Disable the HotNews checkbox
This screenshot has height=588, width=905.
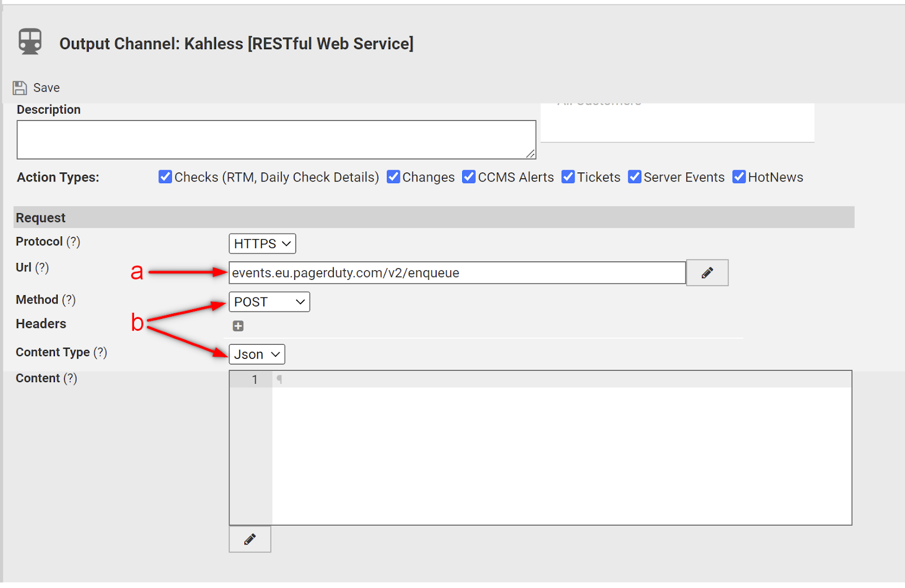[739, 177]
